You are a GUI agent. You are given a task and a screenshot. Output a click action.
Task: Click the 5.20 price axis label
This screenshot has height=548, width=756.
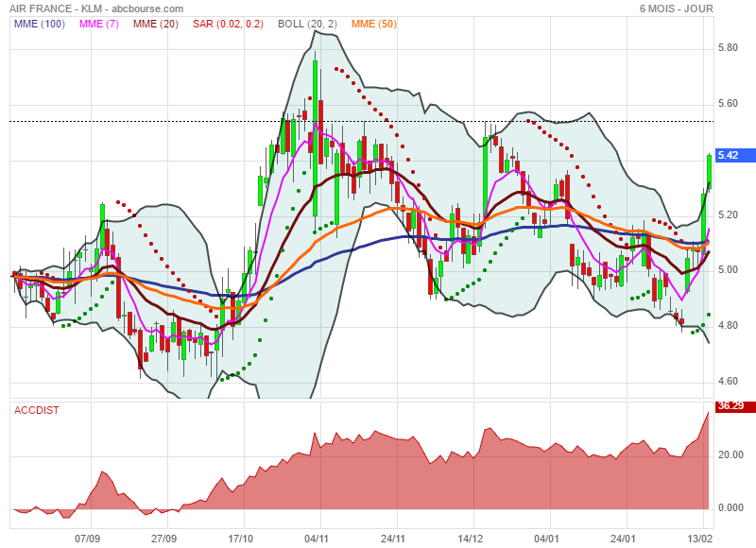pyautogui.click(x=728, y=215)
